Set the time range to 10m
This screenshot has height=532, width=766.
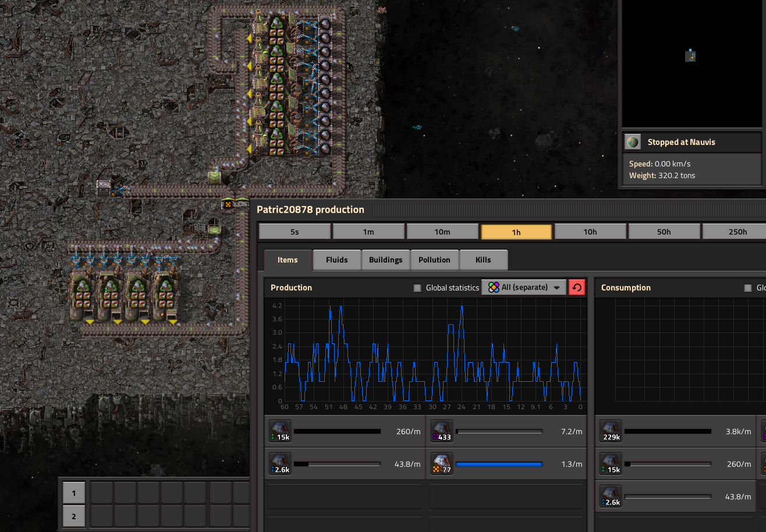(x=442, y=232)
